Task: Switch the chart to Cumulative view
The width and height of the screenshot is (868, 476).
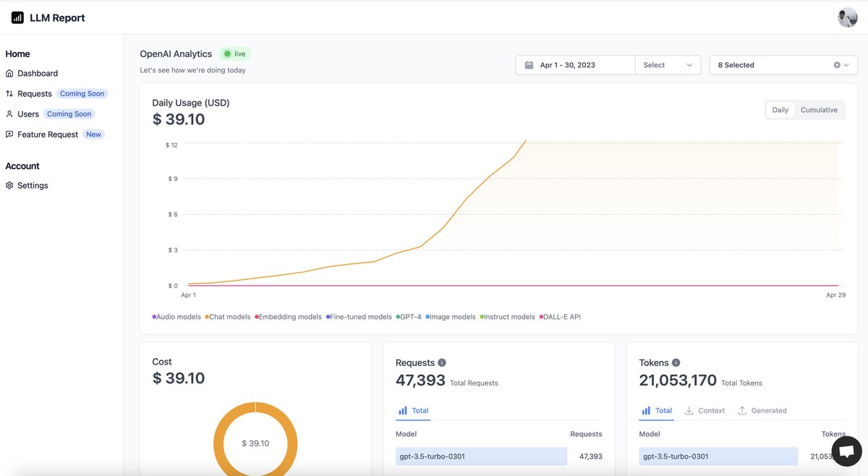Action: (x=819, y=110)
